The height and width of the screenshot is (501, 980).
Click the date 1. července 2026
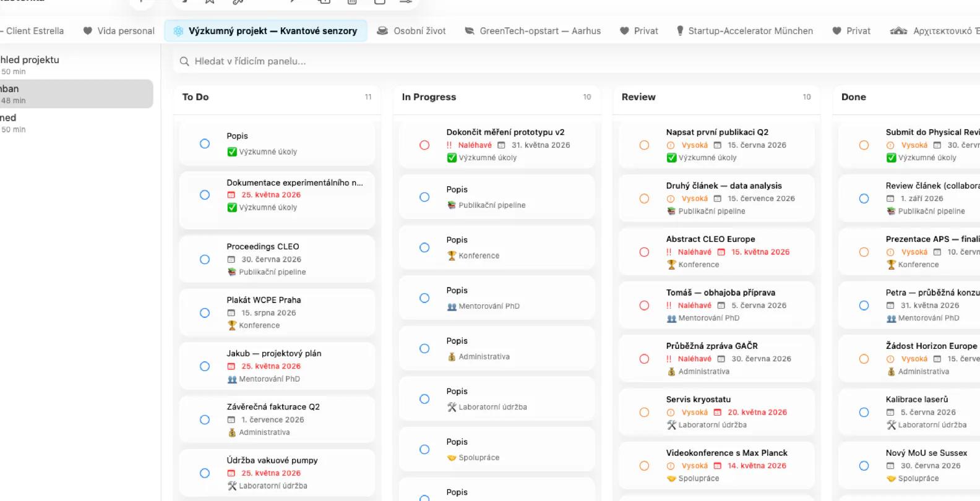[273, 420]
